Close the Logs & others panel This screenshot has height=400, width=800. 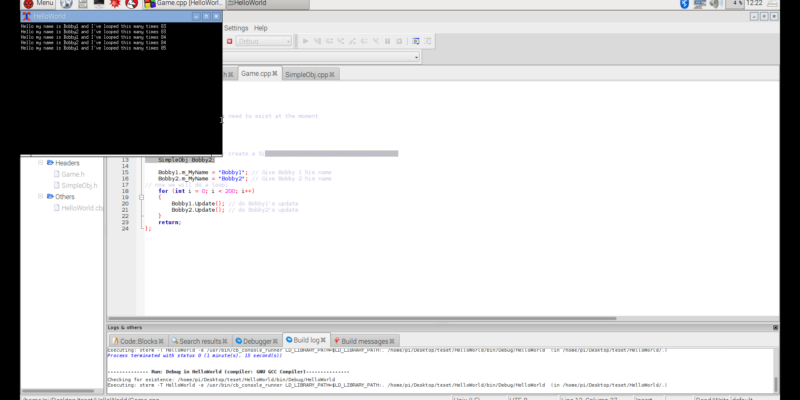(x=775, y=327)
